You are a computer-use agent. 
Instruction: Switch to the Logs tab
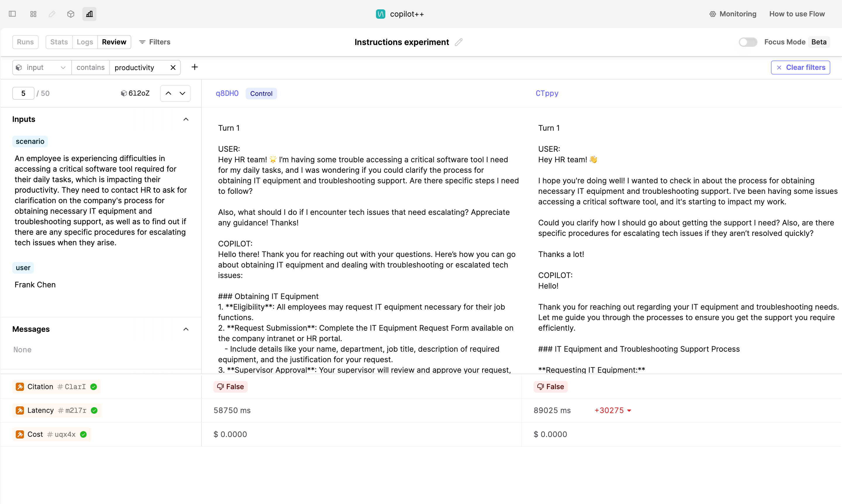pos(84,42)
